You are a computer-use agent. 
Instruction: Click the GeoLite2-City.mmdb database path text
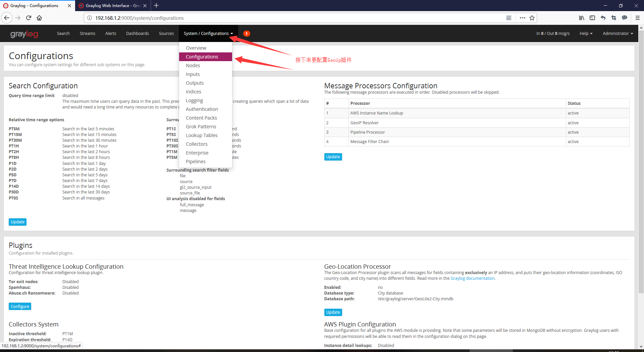tap(415, 299)
